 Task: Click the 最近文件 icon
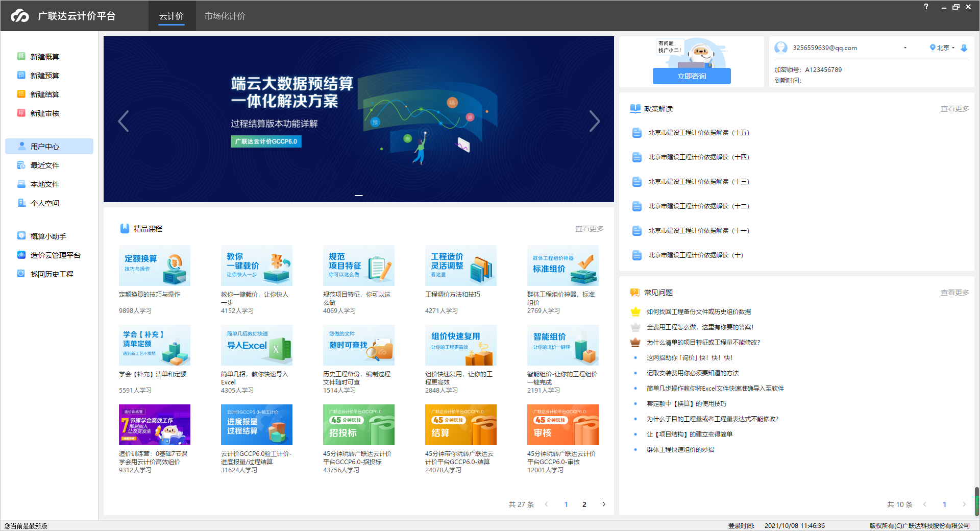click(21, 165)
